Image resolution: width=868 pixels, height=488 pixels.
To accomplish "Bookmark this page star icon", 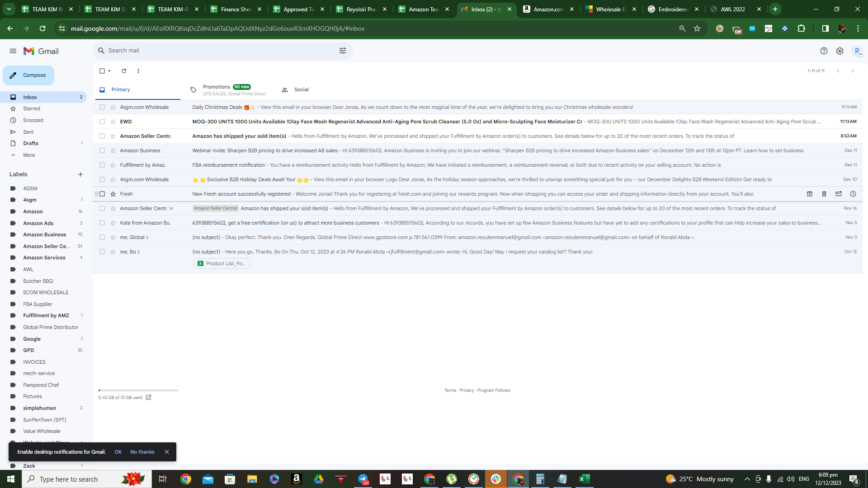I will [697, 28].
